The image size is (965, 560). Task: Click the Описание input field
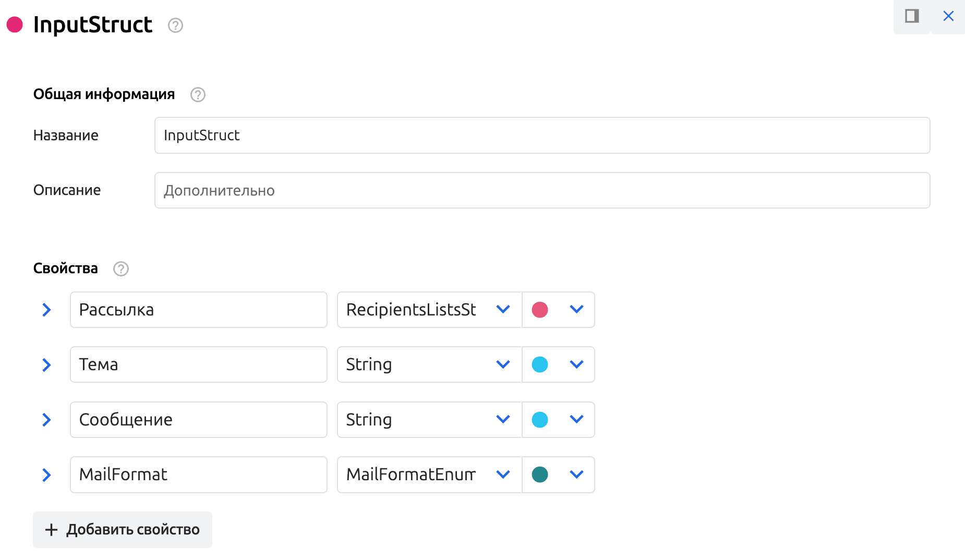click(542, 190)
